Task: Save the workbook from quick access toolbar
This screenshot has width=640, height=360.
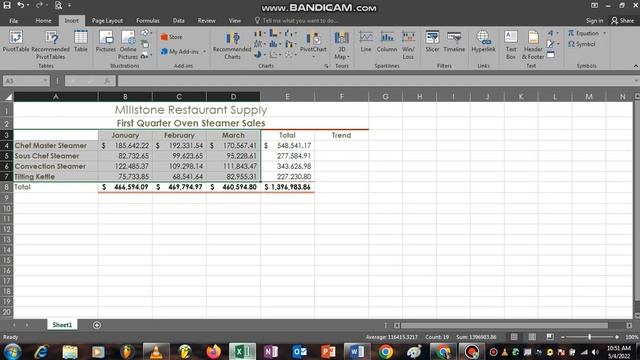Action: pyautogui.click(x=7, y=5)
